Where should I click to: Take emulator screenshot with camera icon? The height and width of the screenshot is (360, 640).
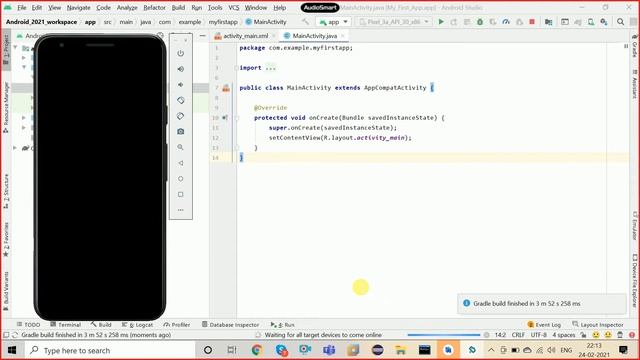pyautogui.click(x=181, y=131)
